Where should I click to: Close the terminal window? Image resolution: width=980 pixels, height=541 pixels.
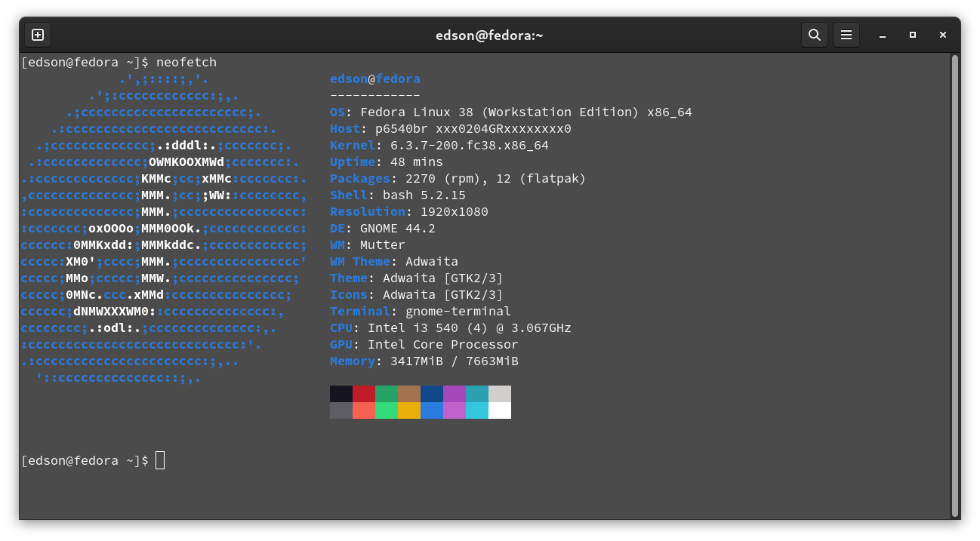[943, 35]
